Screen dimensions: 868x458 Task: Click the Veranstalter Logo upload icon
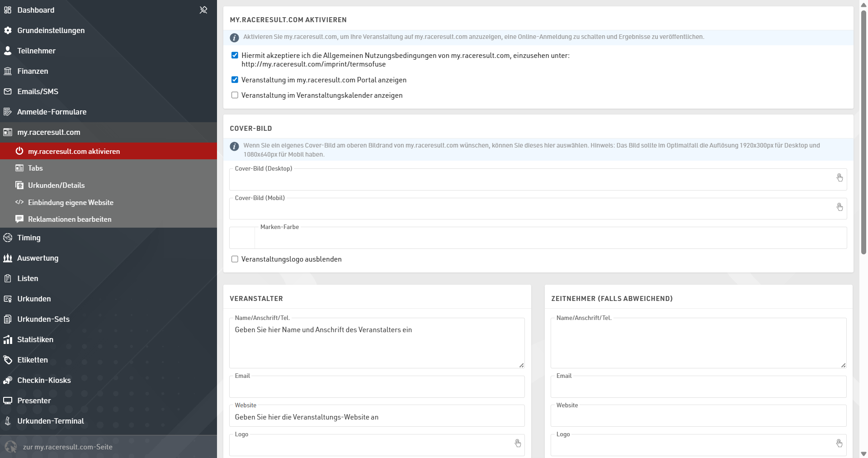(518, 444)
